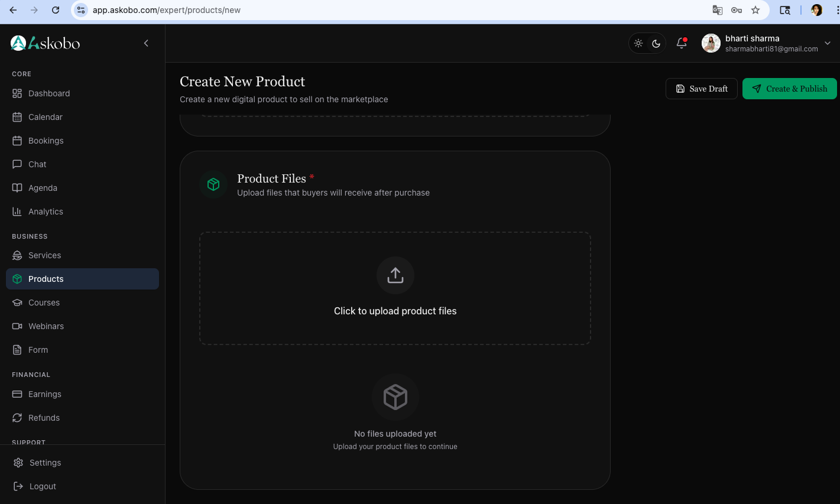Expand the bharti sharma account dropdown
Image resolution: width=840 pixels, height=504 pixels.
coord(827,43)
